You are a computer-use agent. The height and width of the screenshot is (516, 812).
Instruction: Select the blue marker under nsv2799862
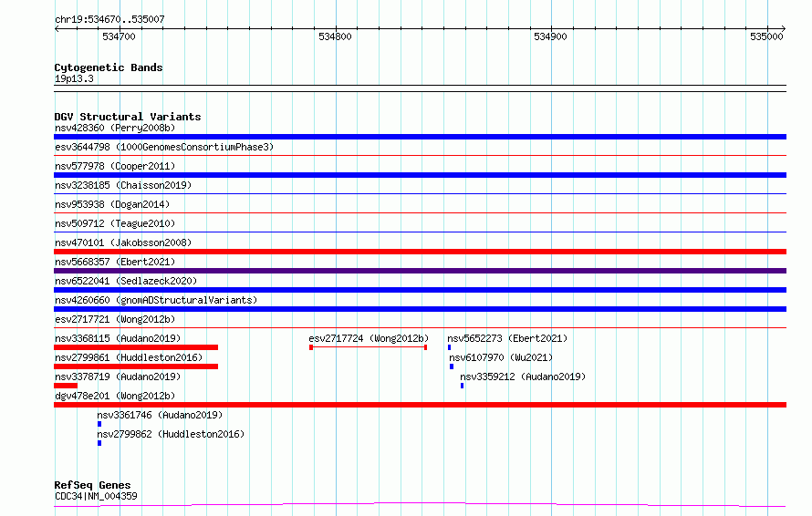click(99, 443)
